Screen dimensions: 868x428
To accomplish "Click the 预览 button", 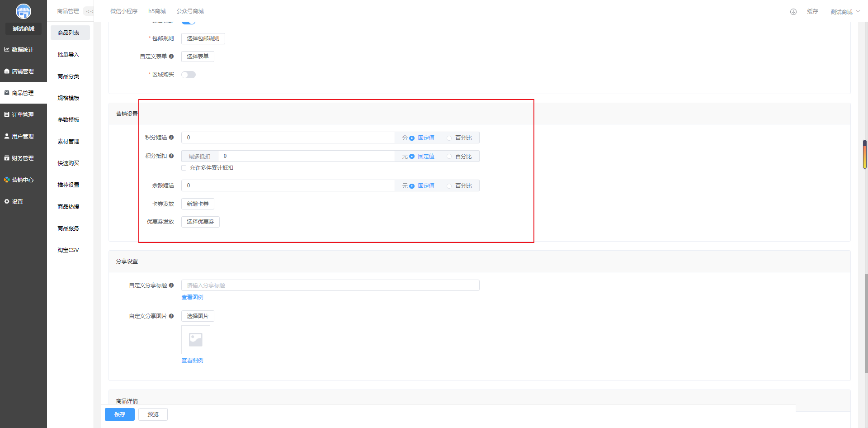I will click(153, 414).
